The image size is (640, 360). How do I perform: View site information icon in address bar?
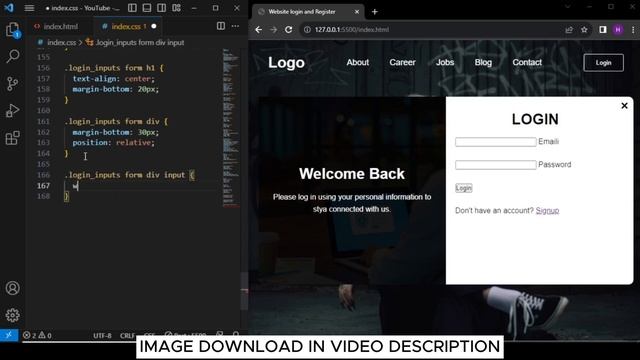pyautogui.click(x=307, y=30)
